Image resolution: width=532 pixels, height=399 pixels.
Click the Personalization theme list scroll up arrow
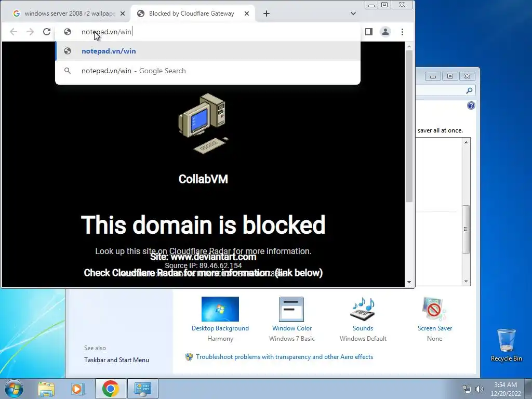pyautogui.click(x=466, y=142)
